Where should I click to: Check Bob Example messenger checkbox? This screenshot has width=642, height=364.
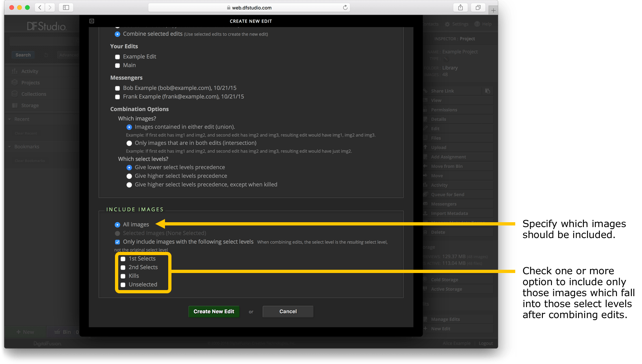pyautogui.click(x=117, y=88)
